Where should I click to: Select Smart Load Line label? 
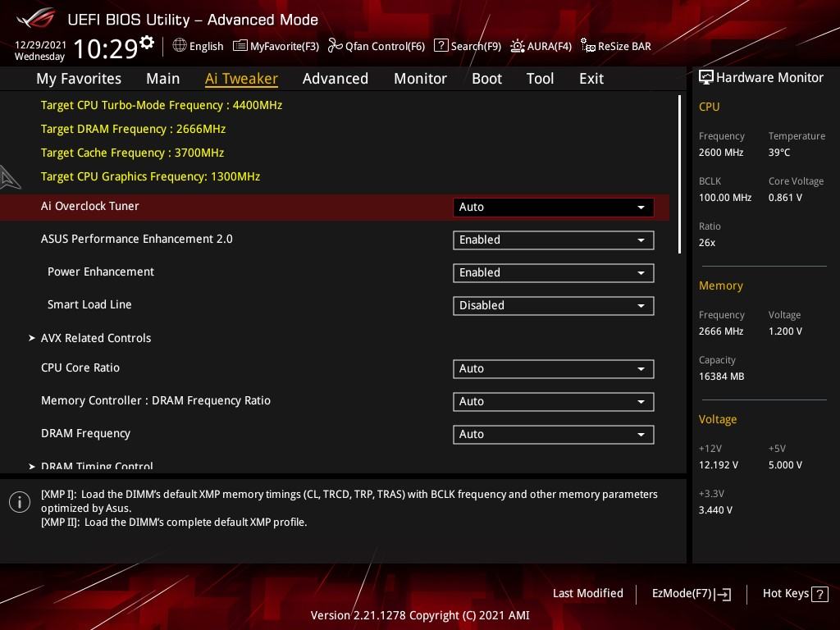(x=89, y=305)
